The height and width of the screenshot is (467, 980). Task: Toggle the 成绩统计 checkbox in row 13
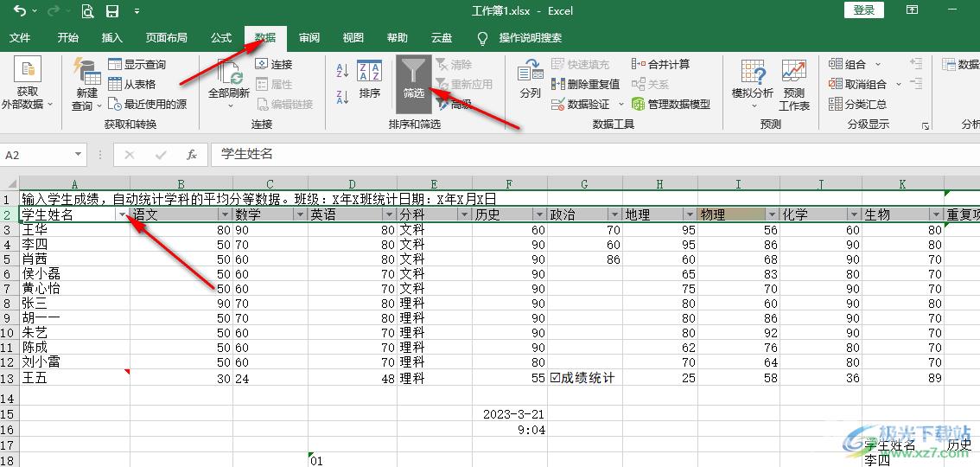pyautogui.click(x=555, y=378)
